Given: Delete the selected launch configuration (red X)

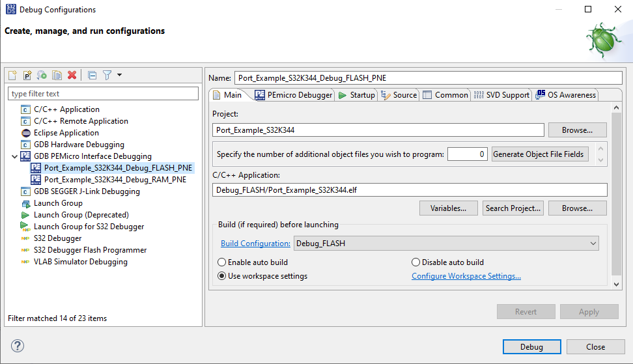Looking at the screenshot, I should (x=72, y=76).
